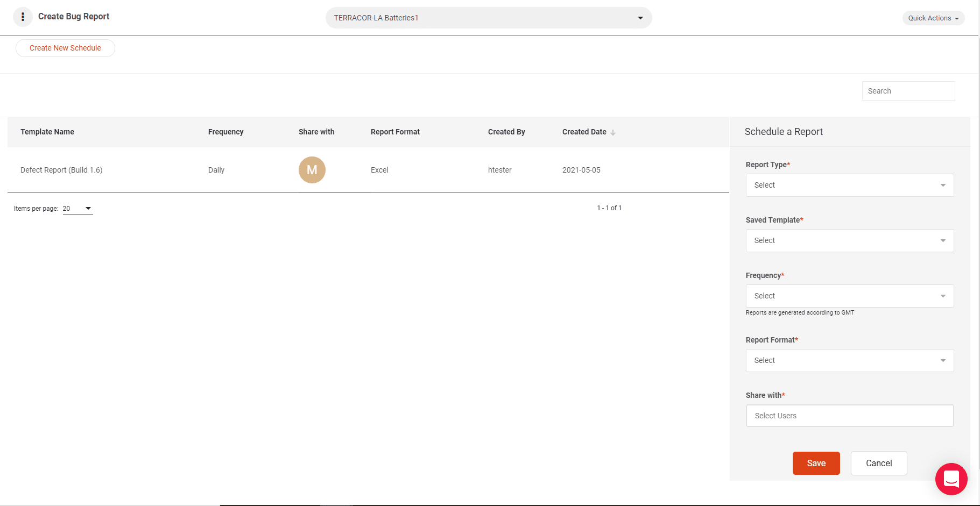Click the htester creator cell
The image size is (980, 506).
pos(500,170)
